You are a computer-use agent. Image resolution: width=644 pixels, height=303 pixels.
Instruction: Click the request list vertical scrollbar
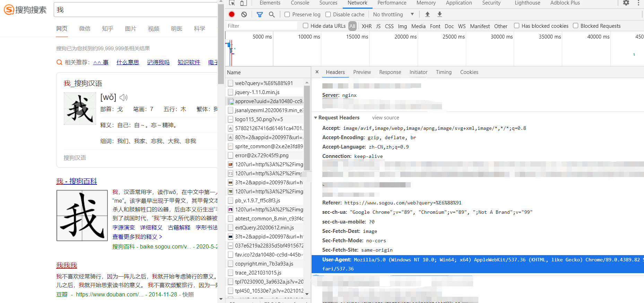(x=307, y=128)
